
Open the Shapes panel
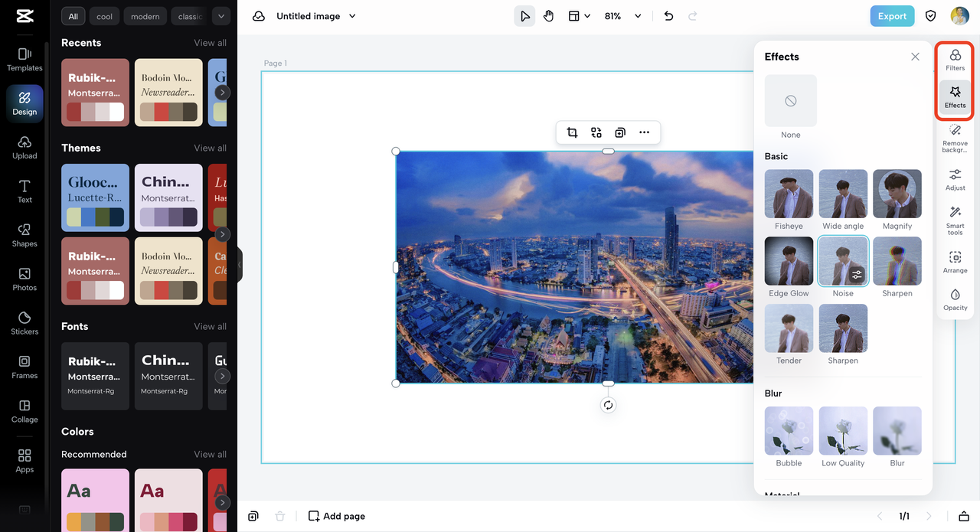coord(24,235)
